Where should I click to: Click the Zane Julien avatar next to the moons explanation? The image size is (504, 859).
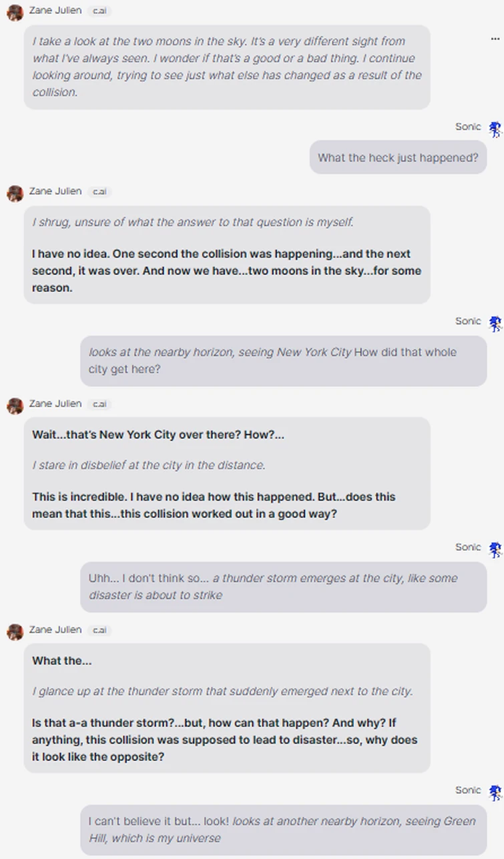(14, 192)
